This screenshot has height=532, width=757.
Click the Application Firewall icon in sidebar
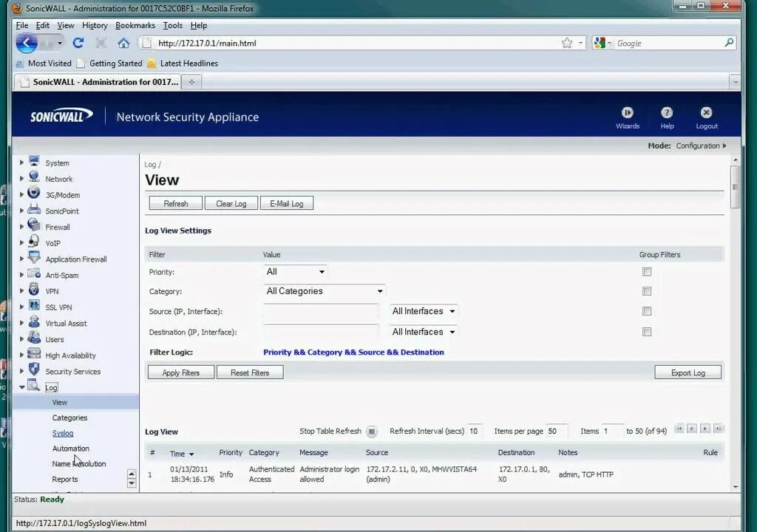coord(34,257)
